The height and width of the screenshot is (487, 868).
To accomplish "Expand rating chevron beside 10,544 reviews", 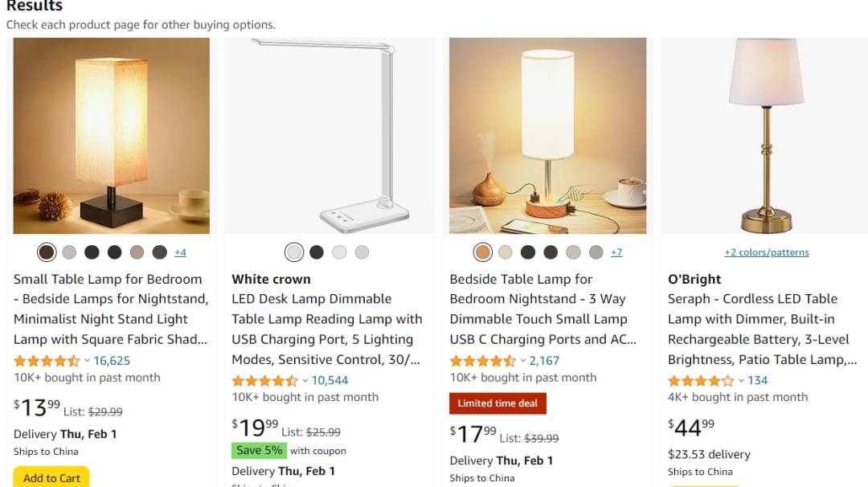I will click(x=305, y=381).
